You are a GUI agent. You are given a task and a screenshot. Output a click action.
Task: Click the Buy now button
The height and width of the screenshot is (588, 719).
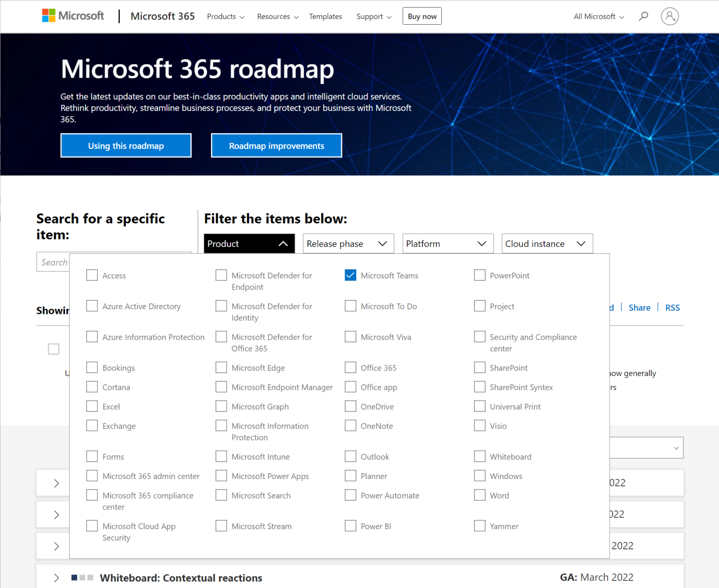[x=422, y=16]
